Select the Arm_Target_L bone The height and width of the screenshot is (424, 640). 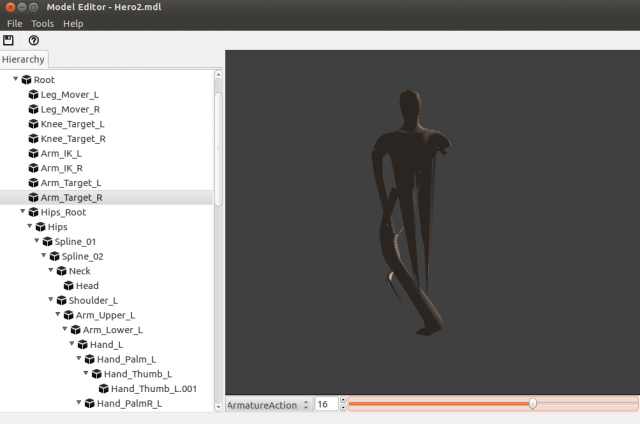71,183
